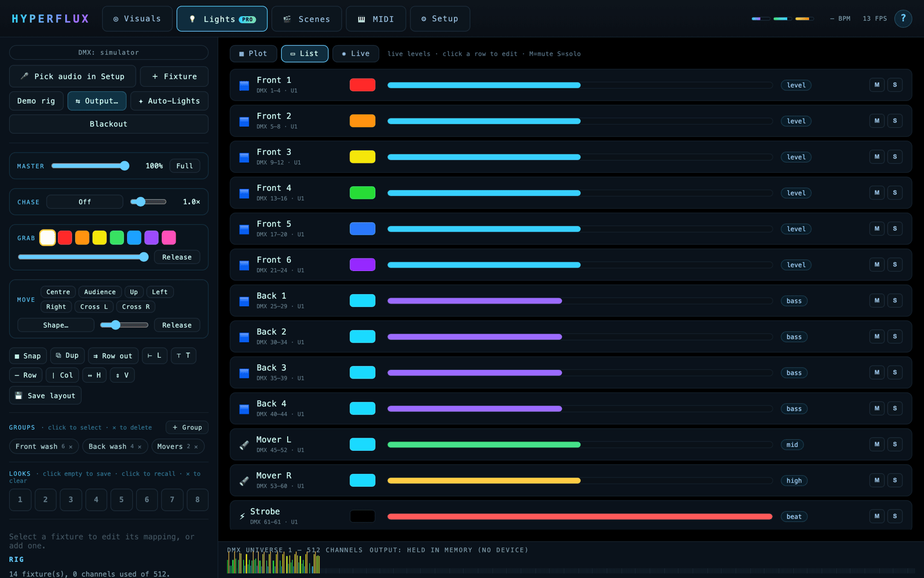Open the Back 3 cyan color swatch
924x578 pixels.
click(362, 372)
